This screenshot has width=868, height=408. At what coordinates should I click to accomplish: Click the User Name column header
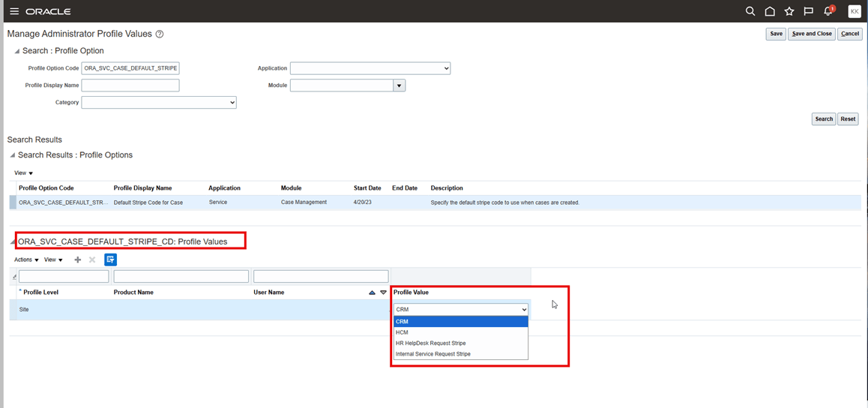268,292
